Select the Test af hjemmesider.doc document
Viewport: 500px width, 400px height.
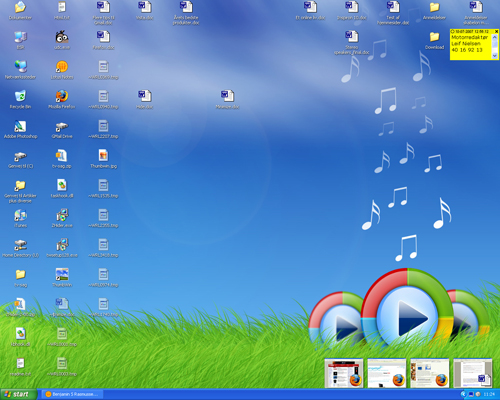393,7
